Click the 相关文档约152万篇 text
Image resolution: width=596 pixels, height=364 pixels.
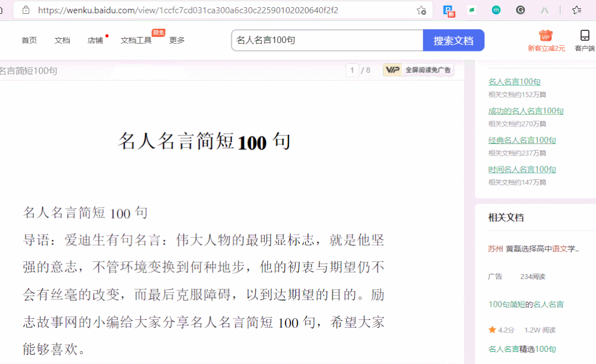tap(517, 94)
